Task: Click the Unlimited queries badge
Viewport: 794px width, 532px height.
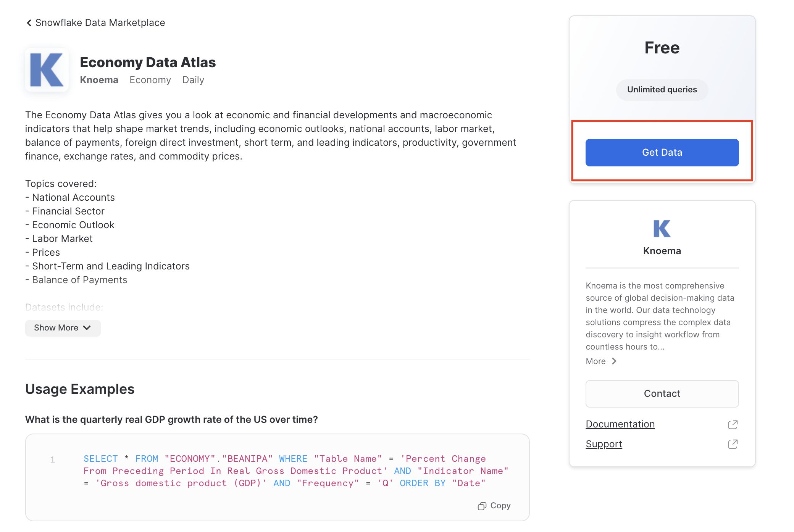Action: point(662,90)
